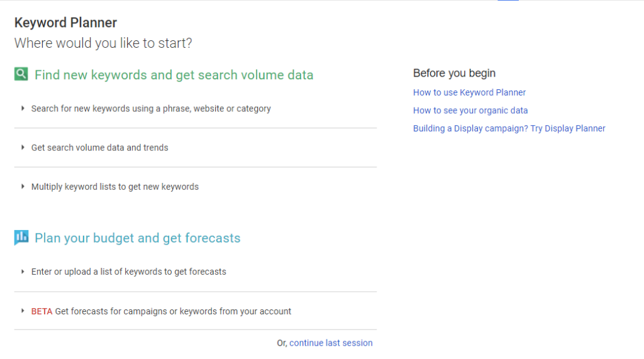Image resolution: width=644 pixels, height=359 pixels.
Task: Select 'Multiply keyword lists to get new keywords' text
Action: click(115, 187)
